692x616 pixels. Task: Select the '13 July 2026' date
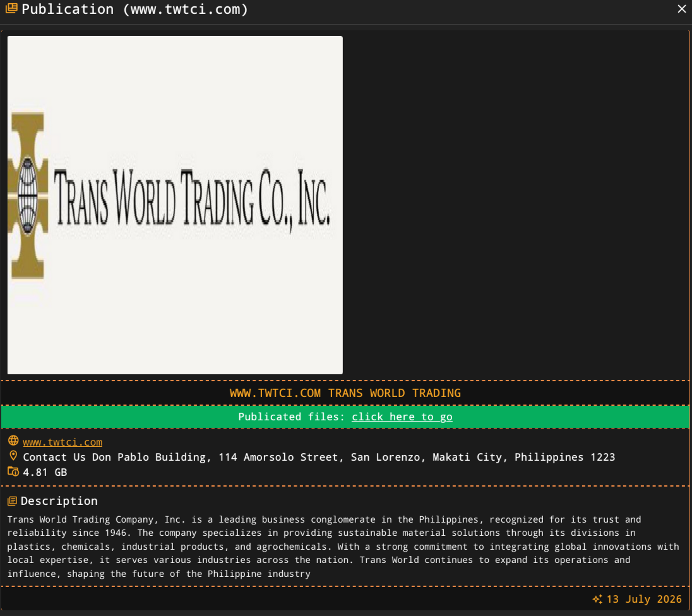coord(644,599)
